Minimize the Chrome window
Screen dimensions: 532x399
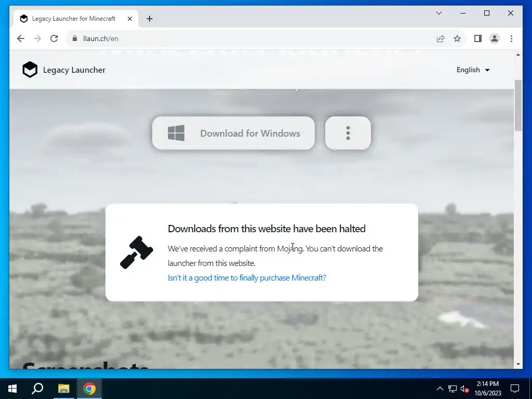click(463, 13)
